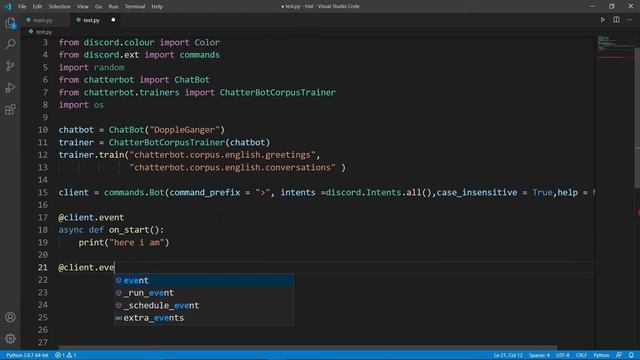Screen dimensions: 640x360
Task: Open the notifications bell in status bar
Action: pos(631,355)
